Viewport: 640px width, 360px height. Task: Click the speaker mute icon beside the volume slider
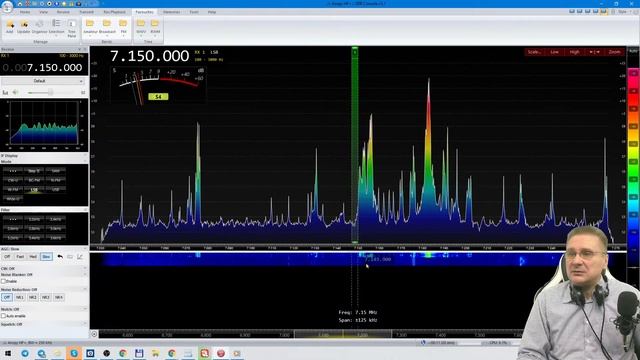point(16,93)
